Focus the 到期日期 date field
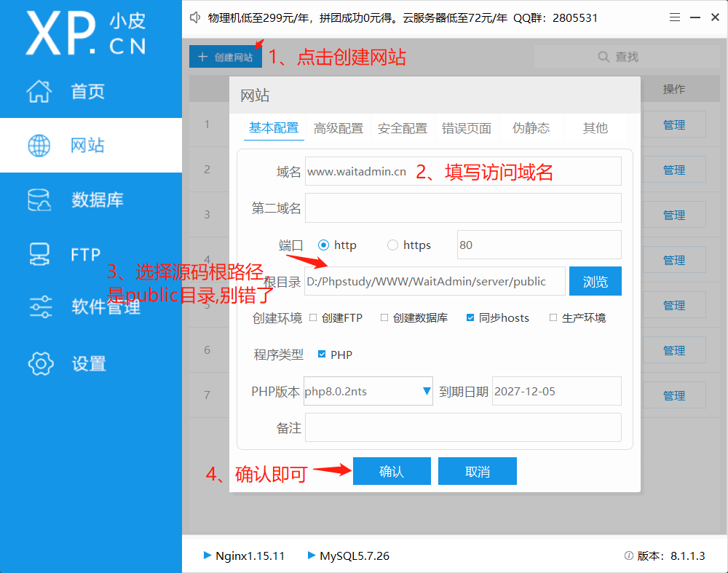Image resolution: width=728 pixels, height=573 pixels. coord(557,391)
